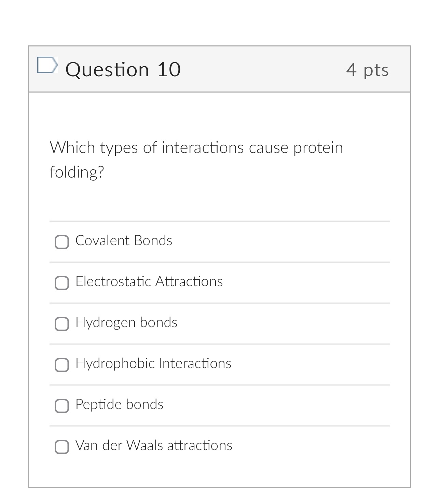Click the Question 10 header title

pos(123,69)
